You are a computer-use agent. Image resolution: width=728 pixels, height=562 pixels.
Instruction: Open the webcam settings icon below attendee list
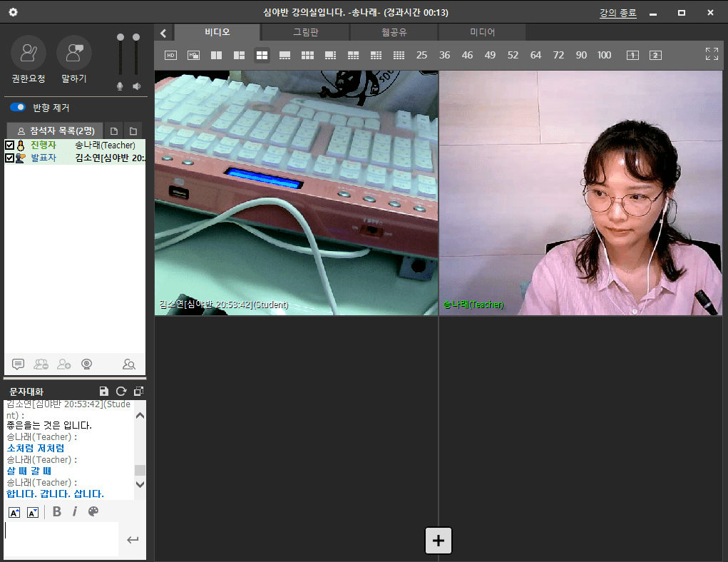pyautogui.click(x=86, y=364)
